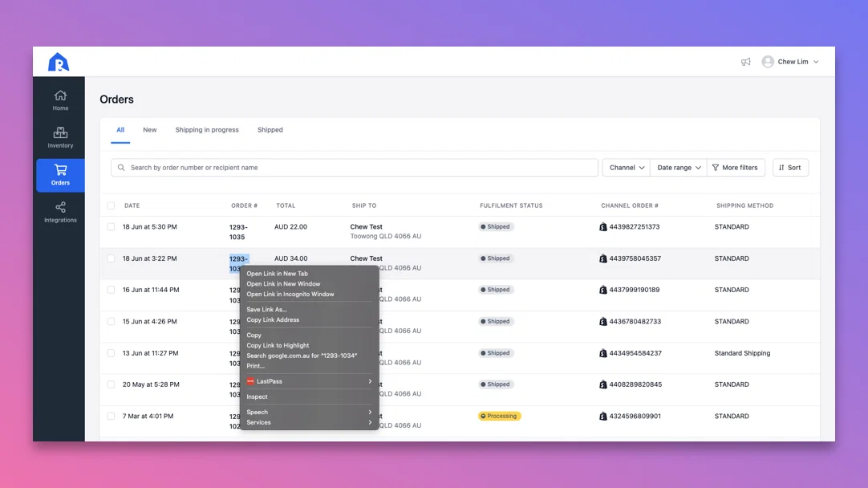Open the Date range dropdown
The image size is (868, 488).
[679, 167]
